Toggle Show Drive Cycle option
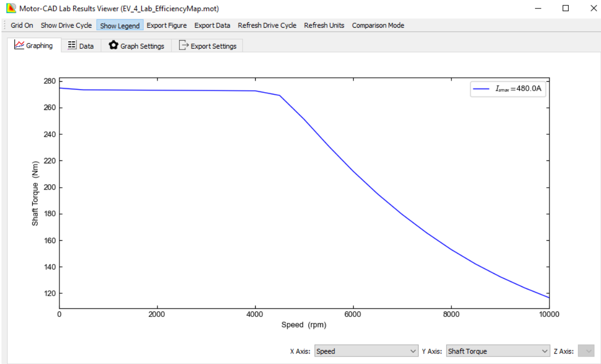601x364 pixels. click(66, 25)
